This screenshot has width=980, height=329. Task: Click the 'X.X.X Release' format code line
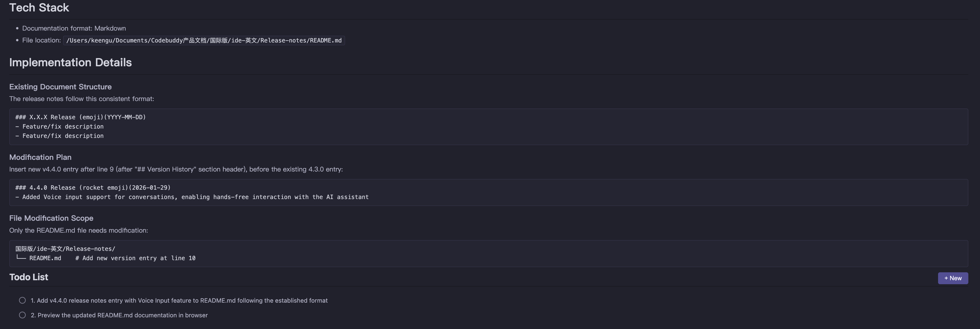(81, 117)
